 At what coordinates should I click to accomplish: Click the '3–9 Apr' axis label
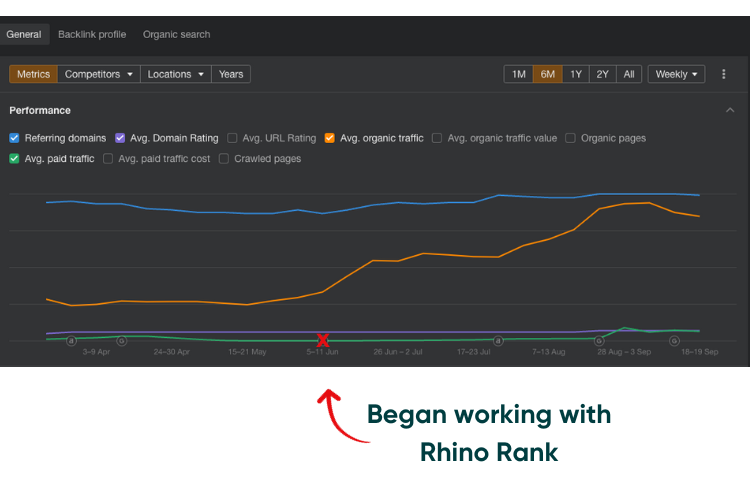pyautogui.click(x=96, y=352)
